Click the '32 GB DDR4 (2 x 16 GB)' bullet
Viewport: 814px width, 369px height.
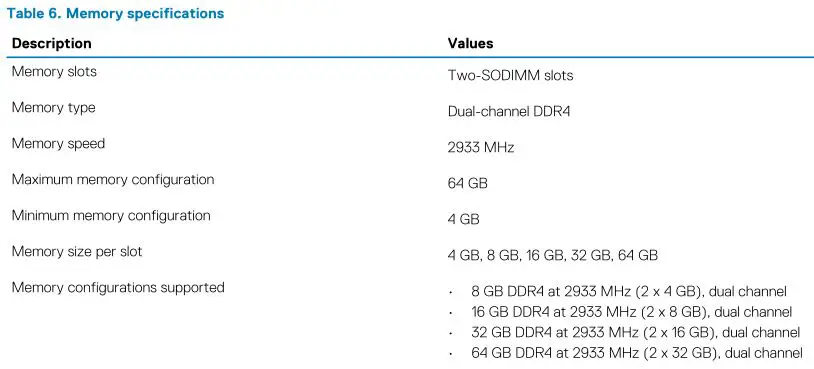635,332
